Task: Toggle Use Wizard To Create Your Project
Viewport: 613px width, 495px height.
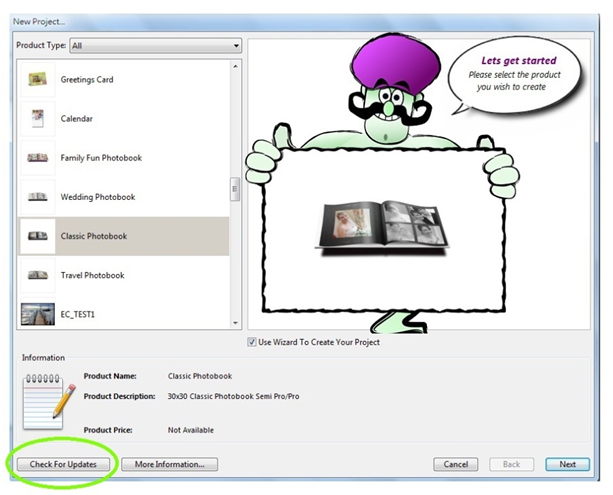Action: tap(252, 342)
